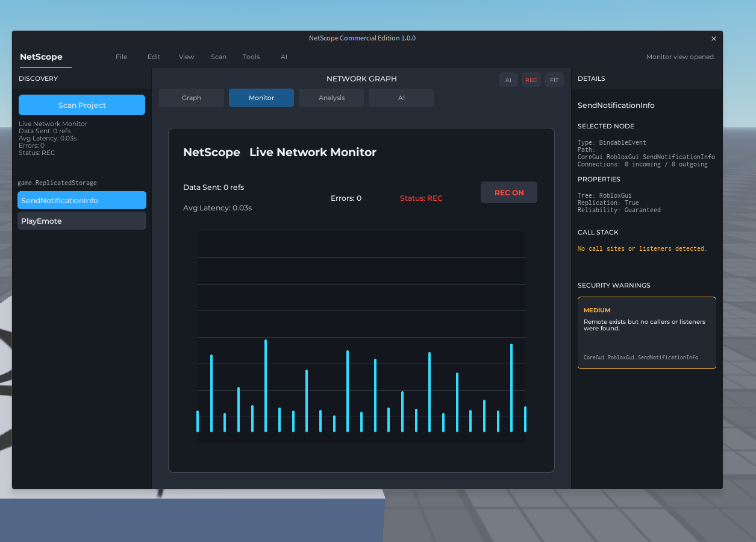Image resolution: width=756 pixels, height=542 pixels.
Task: Click the NetScope logo title
Action: click(x=41, y=57)
